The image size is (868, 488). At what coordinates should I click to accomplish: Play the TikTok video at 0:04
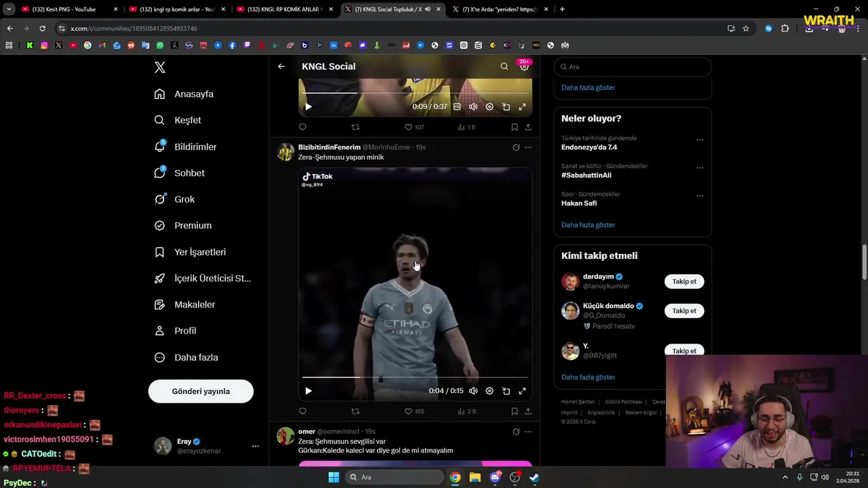(309, 391)
